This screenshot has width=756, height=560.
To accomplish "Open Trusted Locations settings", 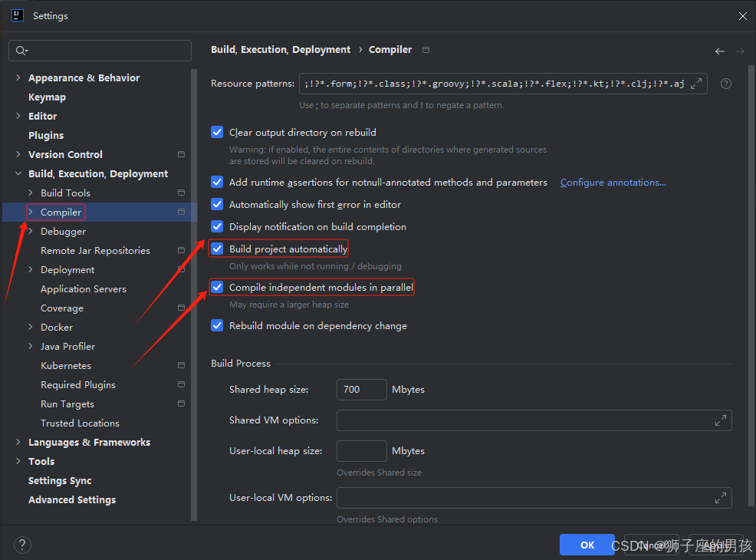I will coord(80,423).
